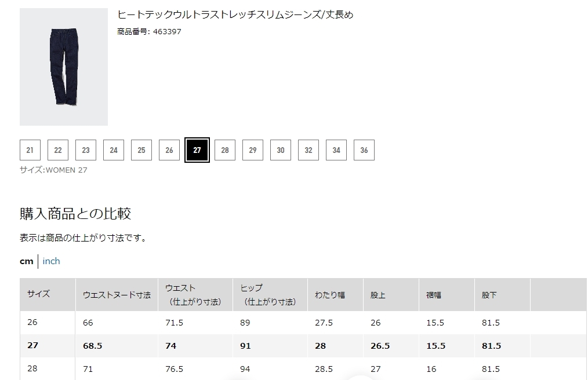Click the 商品番号 463397 product number
The height and width of the screenshot is (380, 588).
148,32
